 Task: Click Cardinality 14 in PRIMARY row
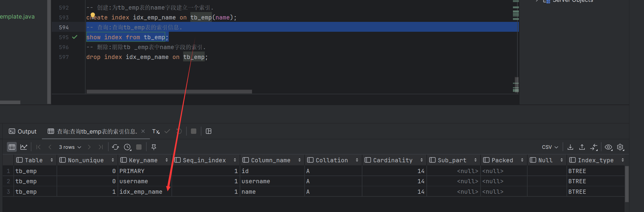pos(394,171)
